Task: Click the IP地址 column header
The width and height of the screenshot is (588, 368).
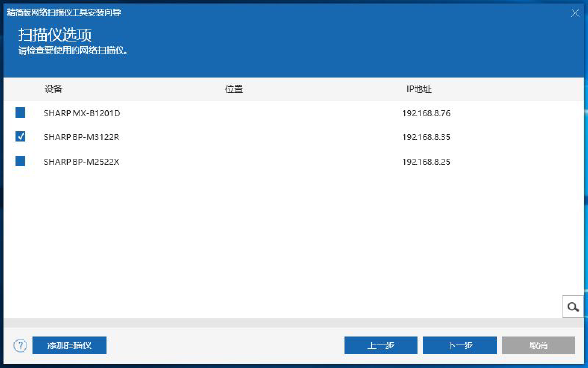Action: (418, 89)
